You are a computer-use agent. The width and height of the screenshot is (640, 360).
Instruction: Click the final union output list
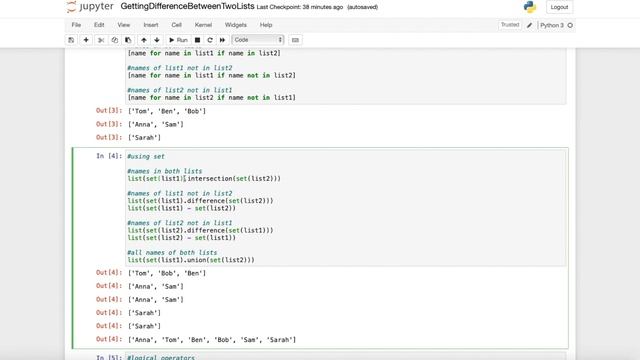coord(212,340)
